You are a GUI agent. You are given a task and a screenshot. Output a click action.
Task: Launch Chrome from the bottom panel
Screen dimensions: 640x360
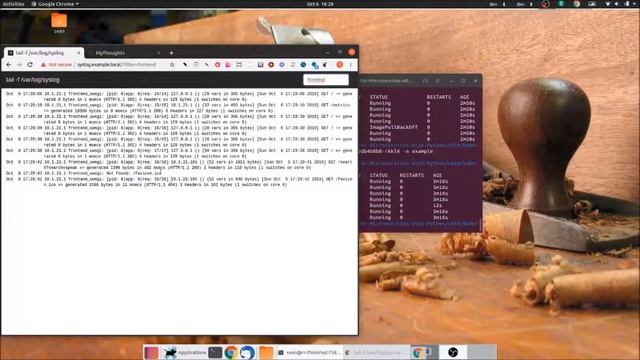tap(231, 352)
